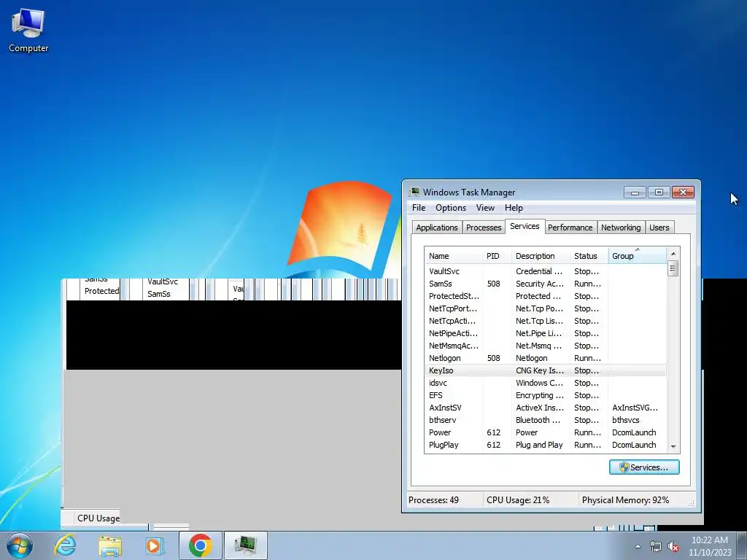This screenshot has height=560, width=747.
Task: Select the idsvc service row
Action: coord(546,382)
